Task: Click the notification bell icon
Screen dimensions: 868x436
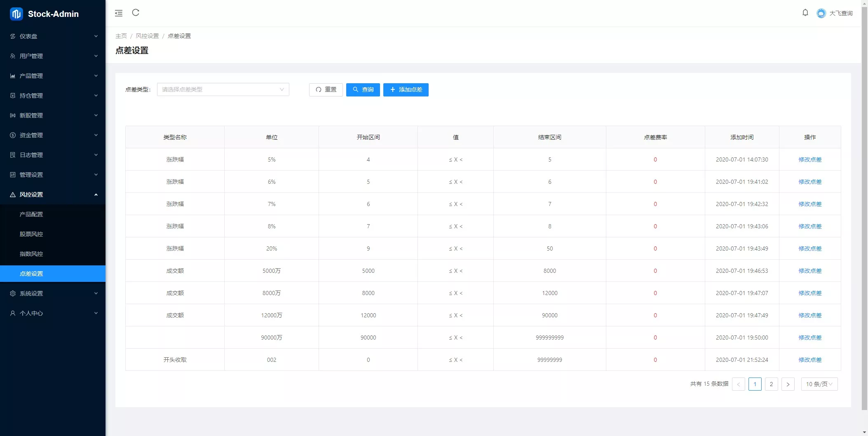Action: tap(805, 13)
